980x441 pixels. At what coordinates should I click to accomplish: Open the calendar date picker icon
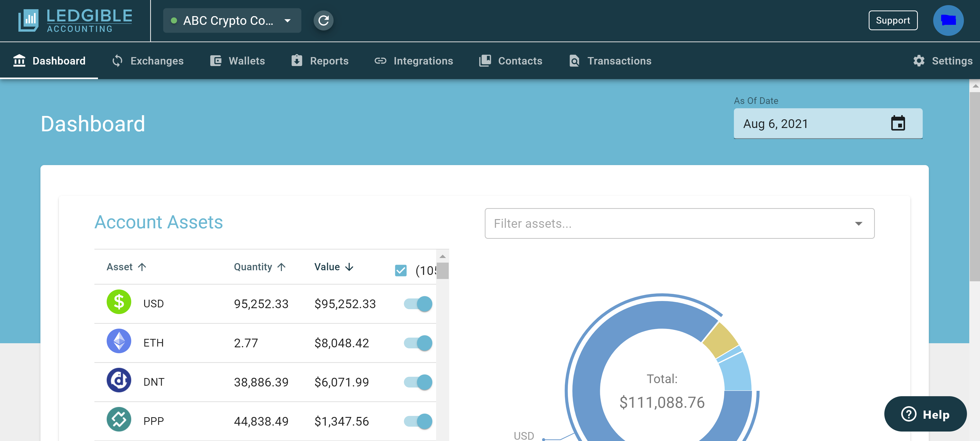pos(898,123)
